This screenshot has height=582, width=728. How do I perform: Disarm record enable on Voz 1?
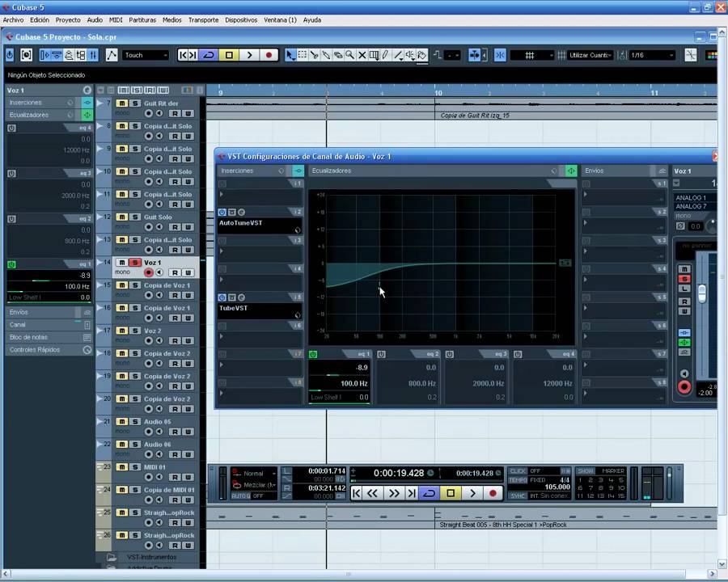pyautogui.click(x=149, y=272)
